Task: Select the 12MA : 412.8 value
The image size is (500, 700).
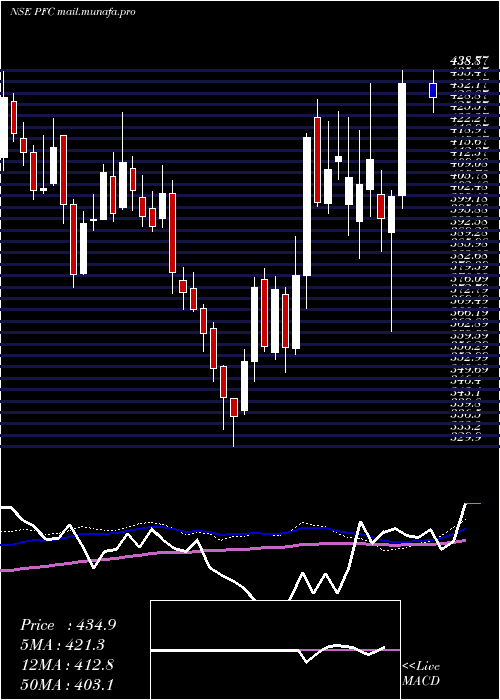Action: [67, 665]
